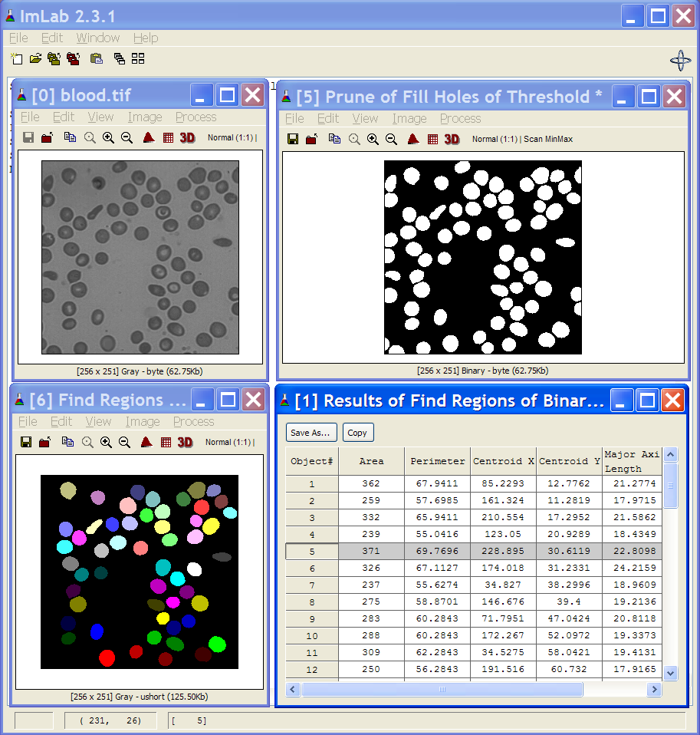The height and width of the screenshot is (735, 700).
Task: Click the red grid icon in blood.tif window toolbar
Action: pyautogui.click(x=168, y=137)
